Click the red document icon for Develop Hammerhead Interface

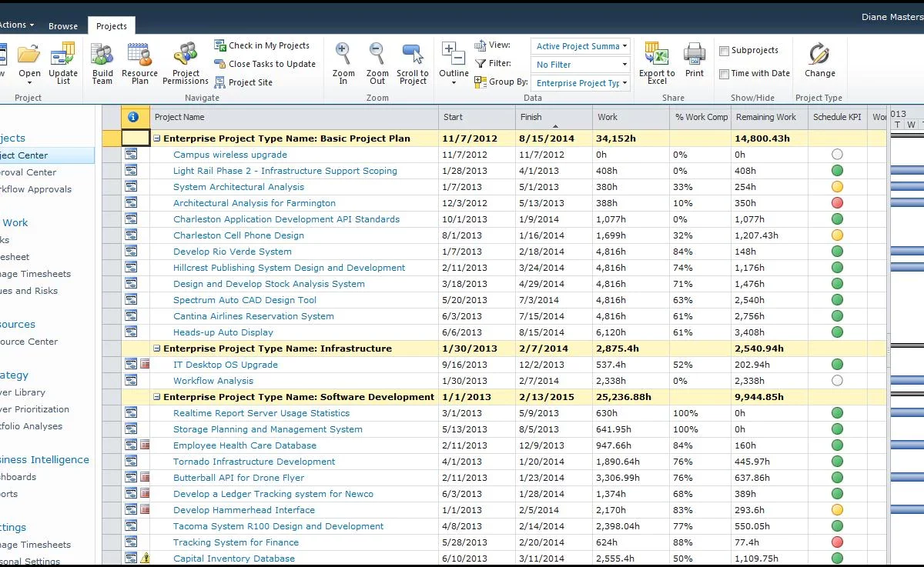coord(145,510)
